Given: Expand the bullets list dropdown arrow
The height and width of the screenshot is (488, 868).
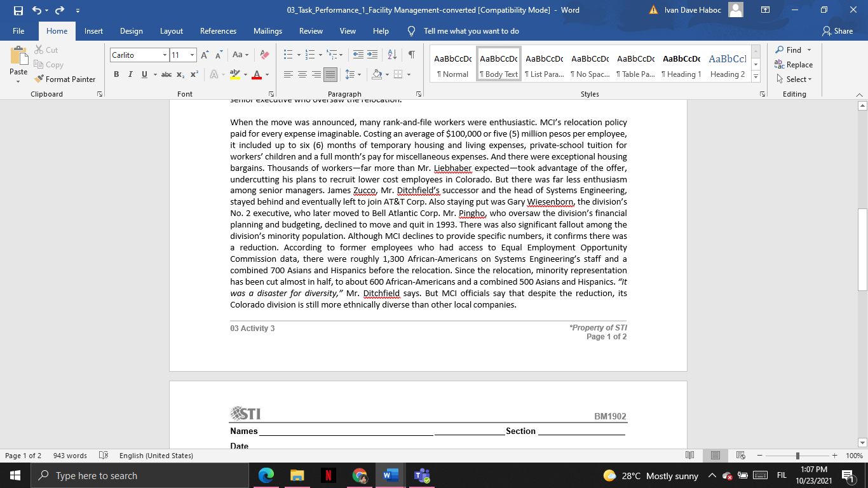Looking at the screenshot, I should [297, 55].
